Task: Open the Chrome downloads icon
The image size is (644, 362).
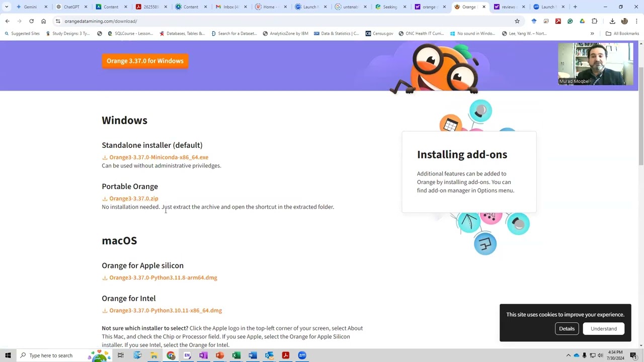Action: click(x=612, y=21)
